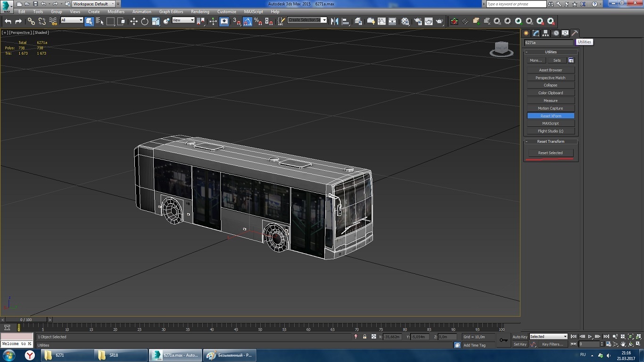Toggle Window/Crossing selection mode
This screenshot has width=644, height=362.
(121, 21)
